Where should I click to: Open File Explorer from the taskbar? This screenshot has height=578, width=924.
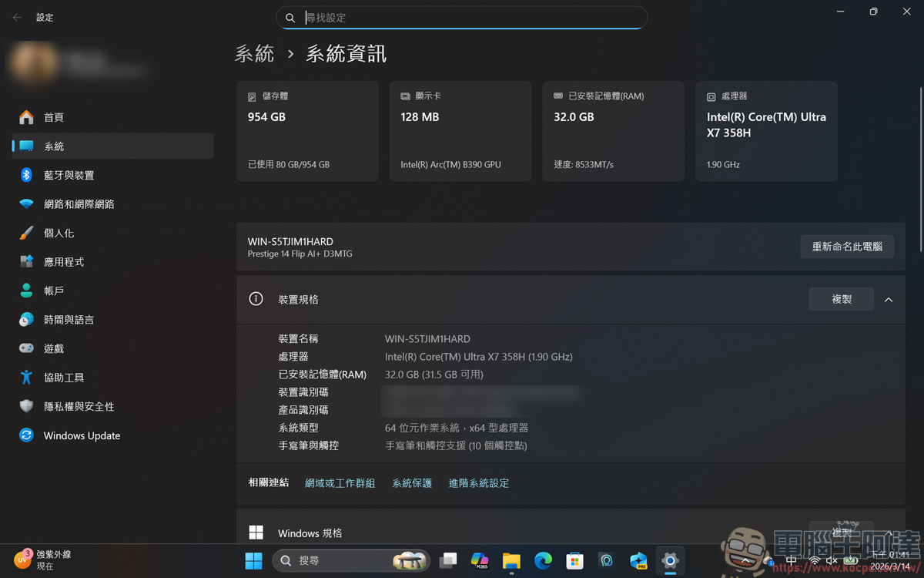(511, 561)
